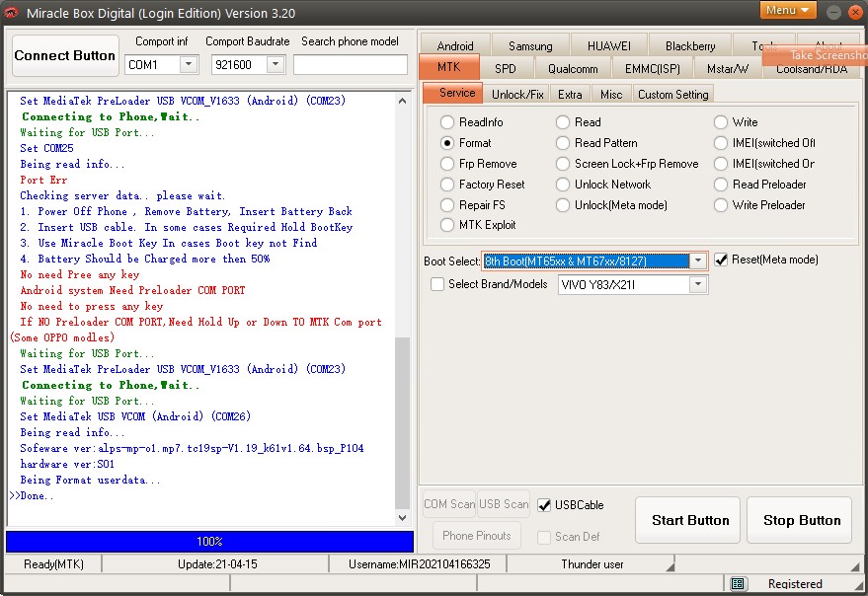The height and width of the screenshot is (596, 868).
Task: Open the Unlock/Fix sub-tab
Action: pos(517,94)
